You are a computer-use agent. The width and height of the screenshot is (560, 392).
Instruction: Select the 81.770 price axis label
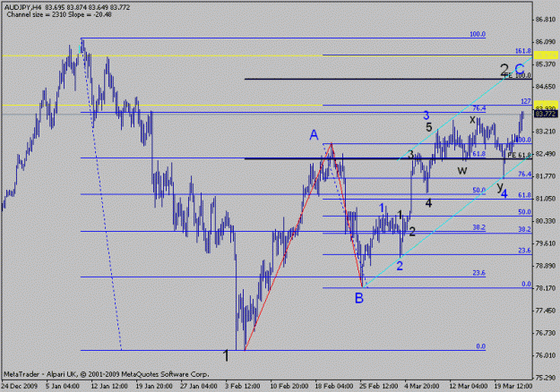click(x=546, y=176)
